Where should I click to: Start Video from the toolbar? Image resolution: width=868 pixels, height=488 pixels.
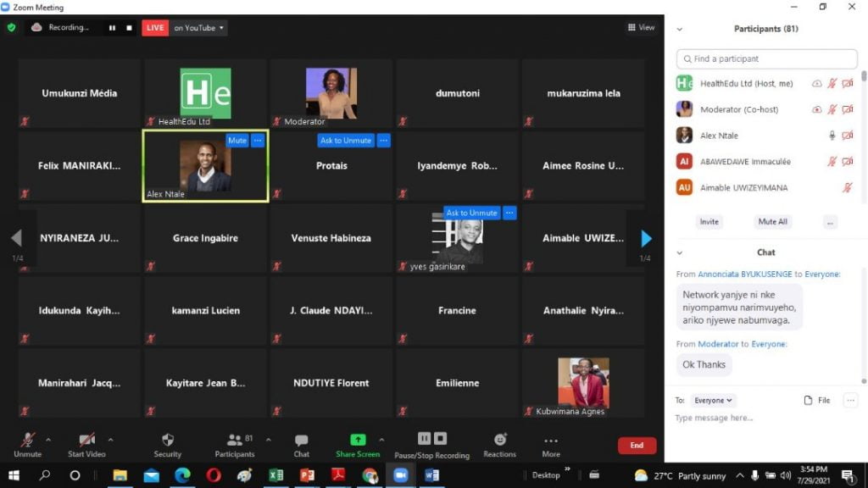[86, 445]
